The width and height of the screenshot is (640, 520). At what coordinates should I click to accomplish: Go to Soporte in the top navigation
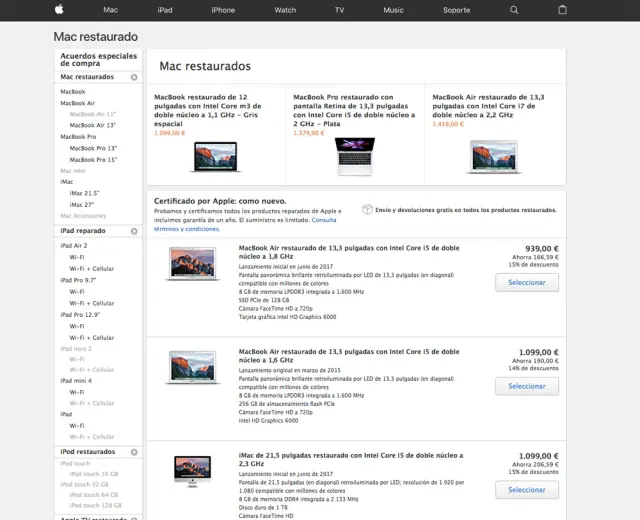pos(456,10)
